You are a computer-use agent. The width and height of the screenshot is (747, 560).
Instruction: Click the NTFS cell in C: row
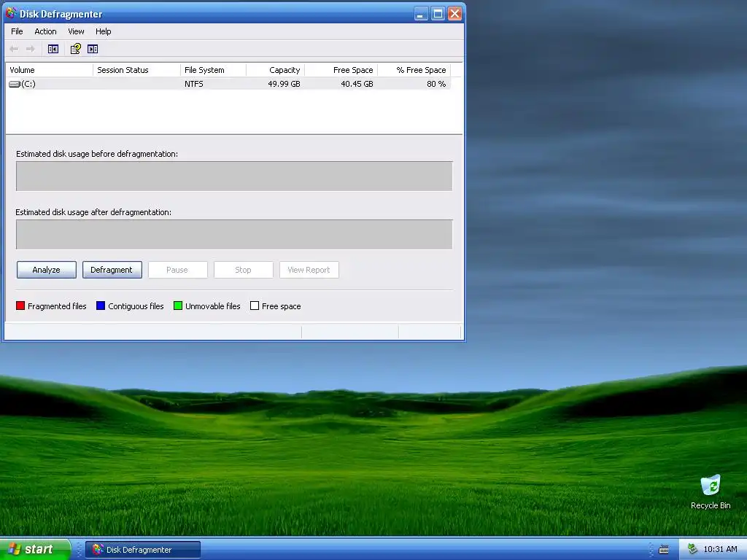tap(194, 84)
